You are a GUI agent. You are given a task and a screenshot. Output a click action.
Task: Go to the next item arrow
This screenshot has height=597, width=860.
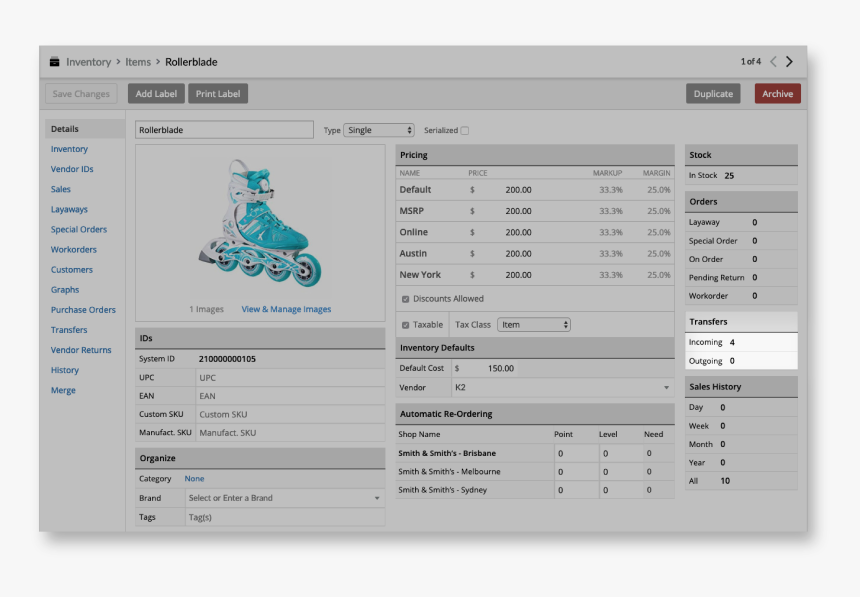789,62
